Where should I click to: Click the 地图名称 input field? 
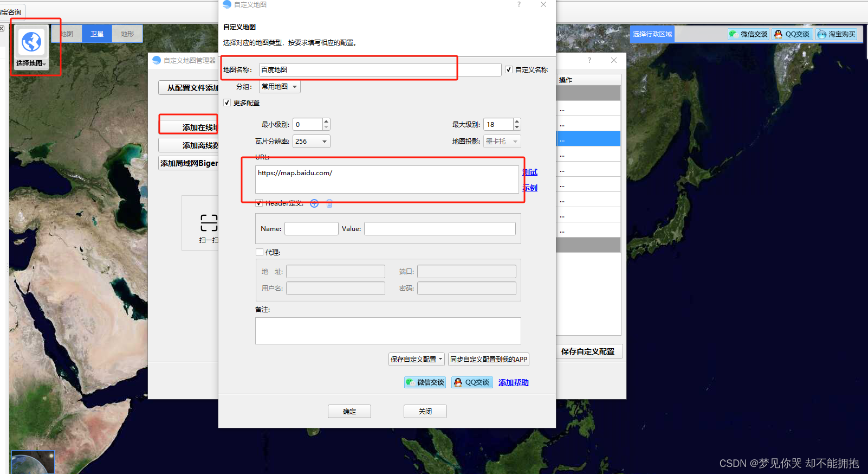coord(380,69)
